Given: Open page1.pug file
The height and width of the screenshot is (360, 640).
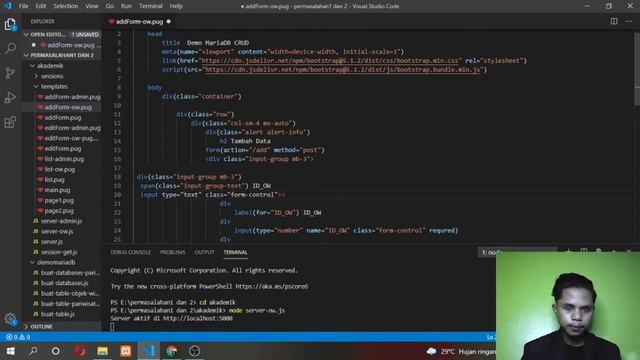Looking at the screenshot, I should tap(59, 200).
